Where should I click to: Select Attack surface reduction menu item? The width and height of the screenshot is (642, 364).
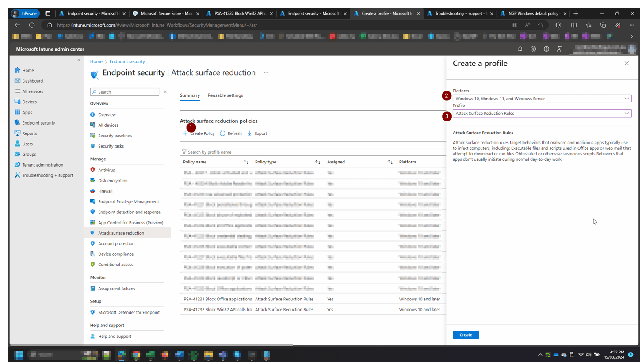(x=126, y=233)
